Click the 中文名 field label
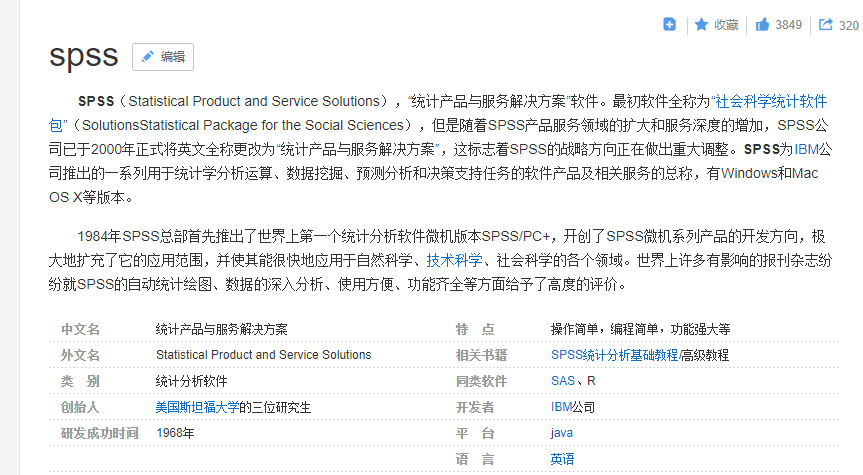 click(80, 329)
